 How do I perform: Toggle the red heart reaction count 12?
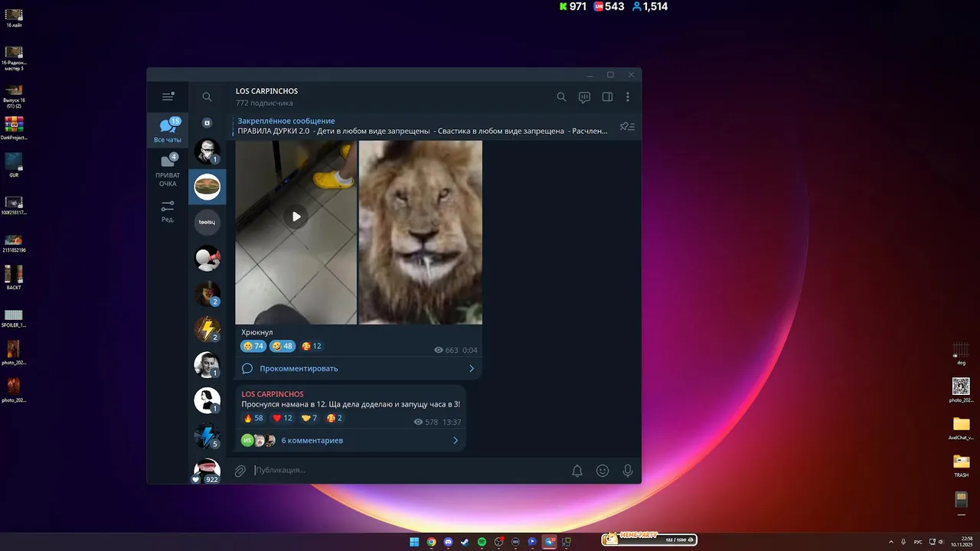tap(283, 418)
